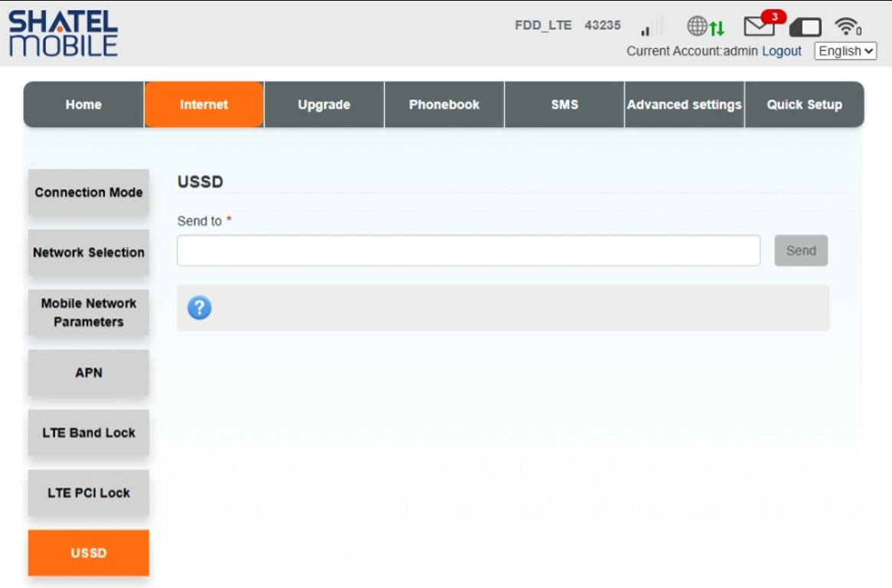Open the LTE PCI Lock page
892x588 pixels.
tap(89, 493)
